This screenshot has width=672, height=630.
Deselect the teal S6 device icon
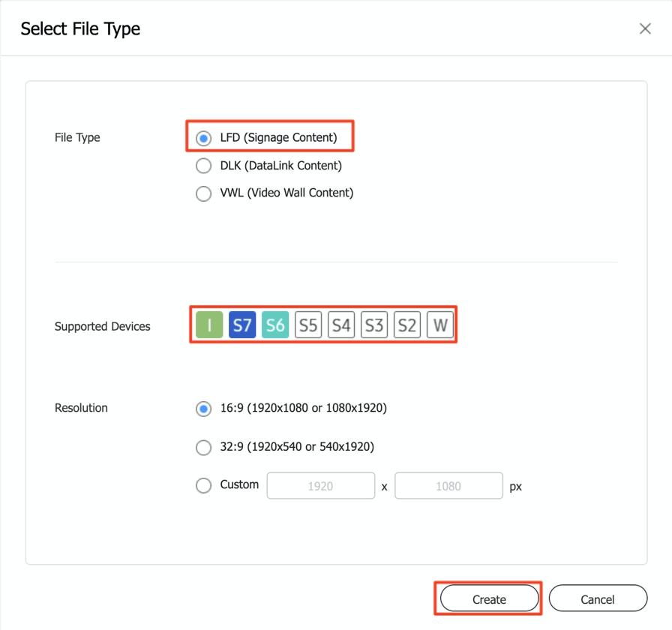click(275, 324)
